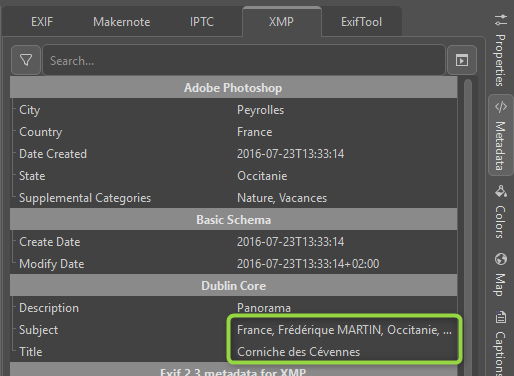Select the Country row label

click(x=41, y=132)
